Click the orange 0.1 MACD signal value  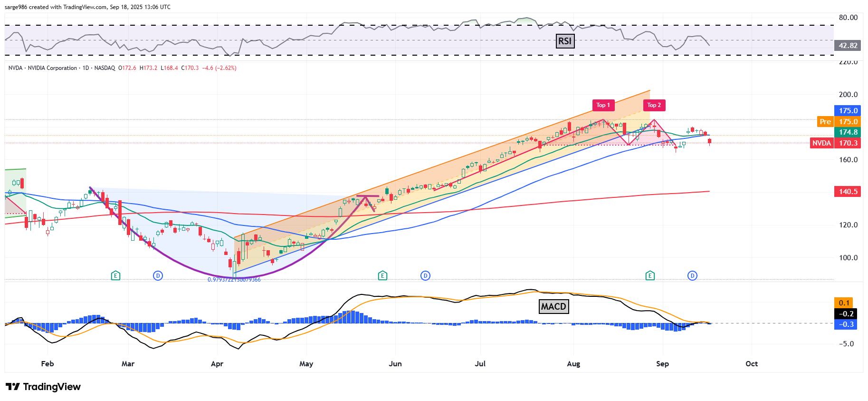pyautogui.click(x=844, y=303)
